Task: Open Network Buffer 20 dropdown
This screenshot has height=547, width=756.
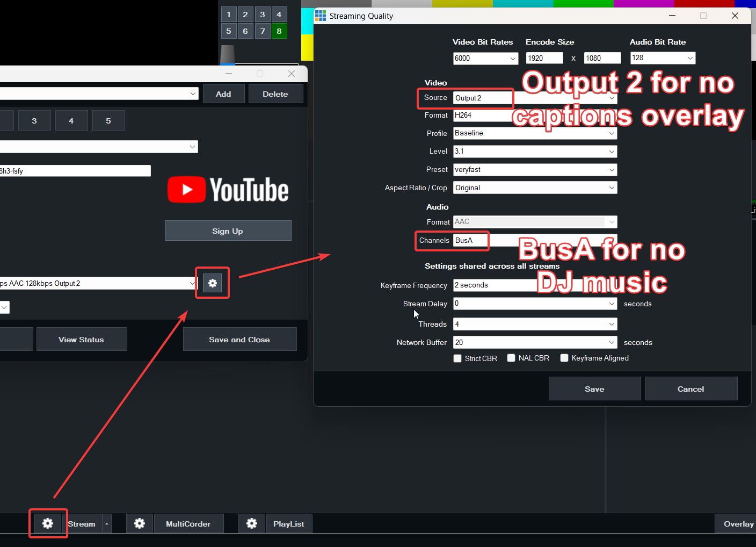Action: 535,342
